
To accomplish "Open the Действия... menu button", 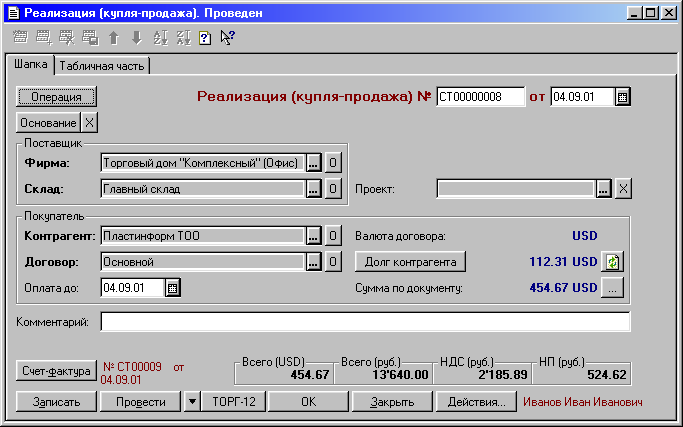I will (x=476, y=401).
